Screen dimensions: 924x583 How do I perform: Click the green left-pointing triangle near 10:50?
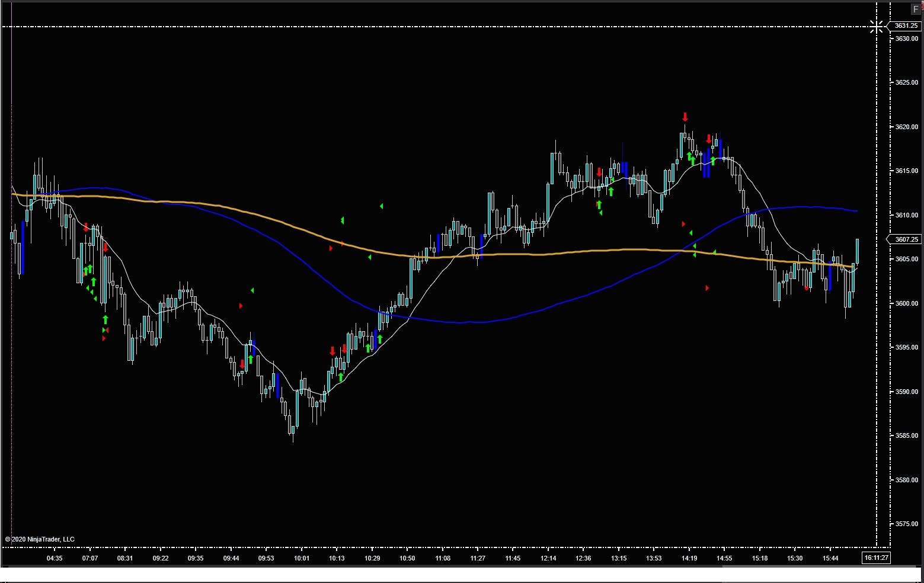point(370,257)
